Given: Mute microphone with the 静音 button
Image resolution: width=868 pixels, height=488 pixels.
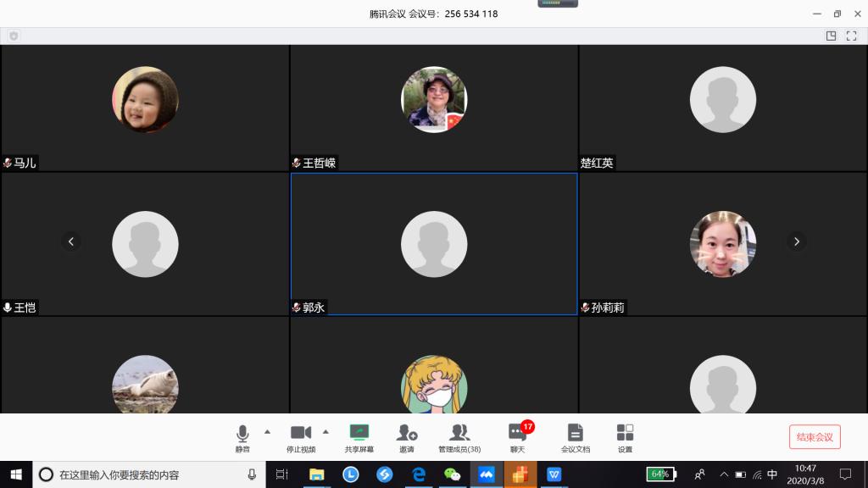Looking at the screenshot, I should coord(242,437).
